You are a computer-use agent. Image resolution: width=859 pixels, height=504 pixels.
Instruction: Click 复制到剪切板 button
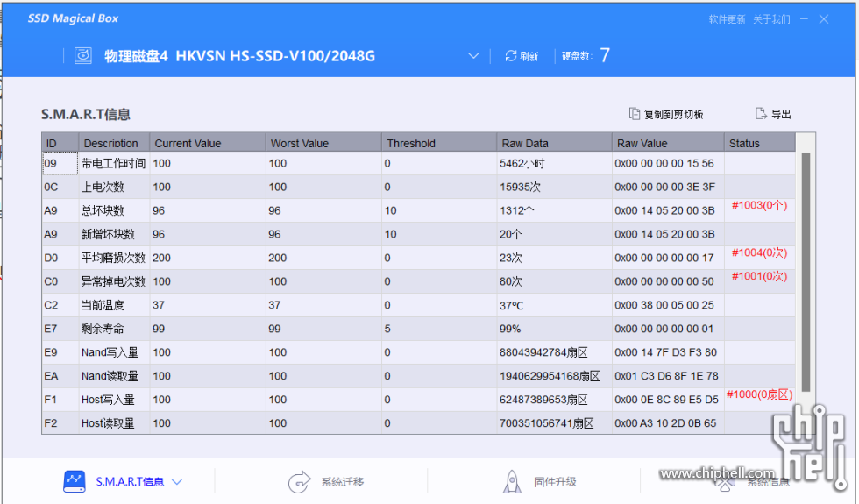coord(666,114)
